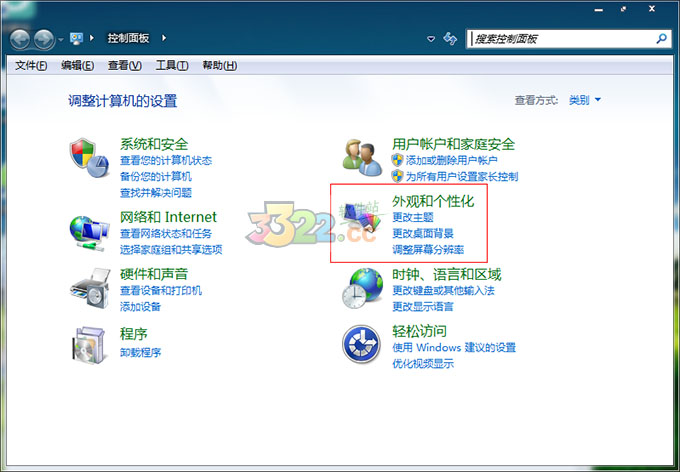Image resolution: width=680 pixels, height=472 pixels.
Task: Click 控制面板 in the address bar
Action: click(128, 38)
